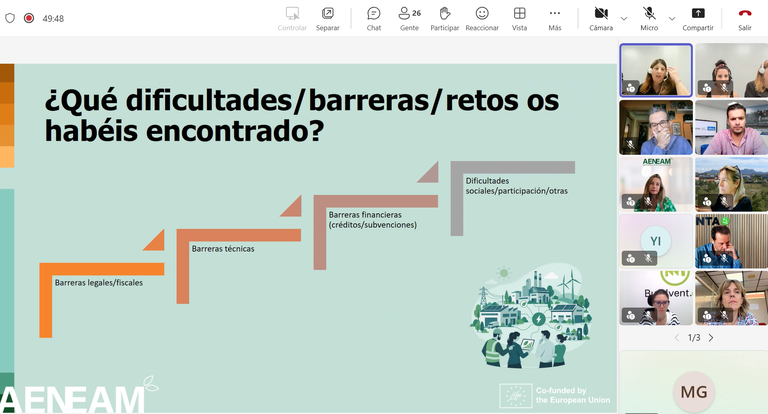Expand camera options arrow
Viewport: 768px width, 414px height.
(x=624, y=19)
